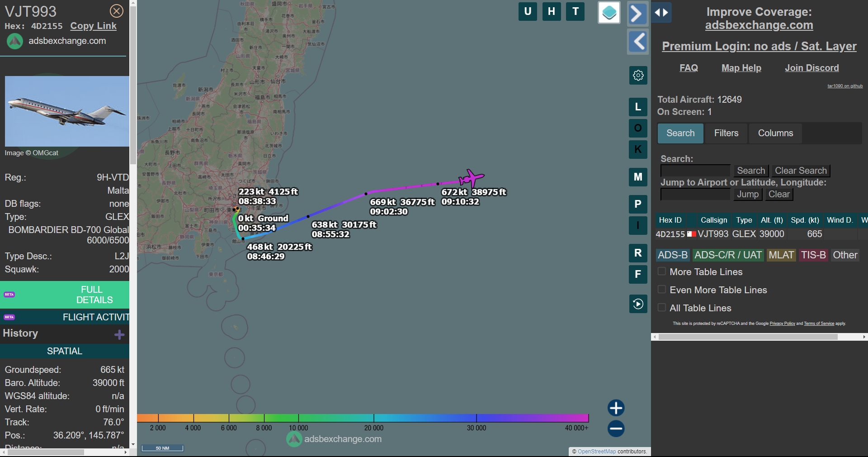
Task: Click the left-pointing sidebar arrow button
Action: click(638, 42)
